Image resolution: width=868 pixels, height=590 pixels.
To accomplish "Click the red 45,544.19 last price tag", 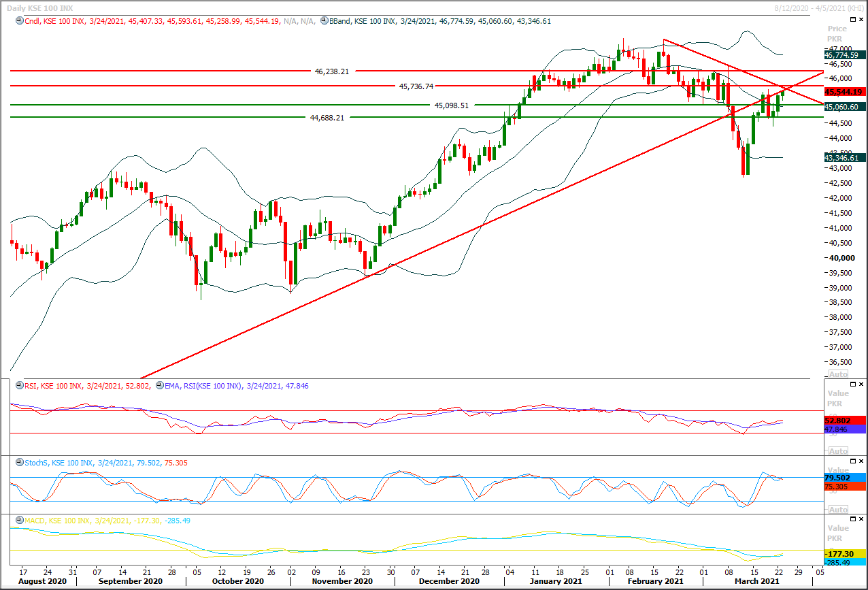I will pos(844,91).
